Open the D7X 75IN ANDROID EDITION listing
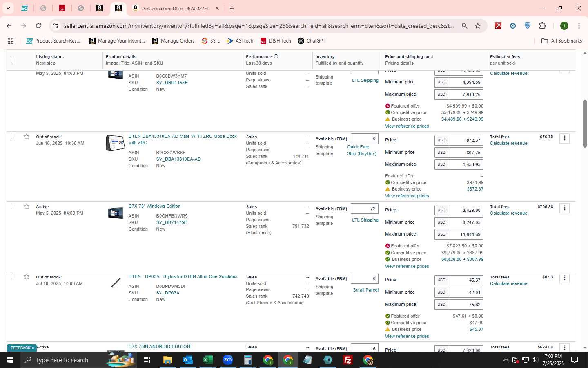Viewport: 588px width, 368px height. click(159, 346)
